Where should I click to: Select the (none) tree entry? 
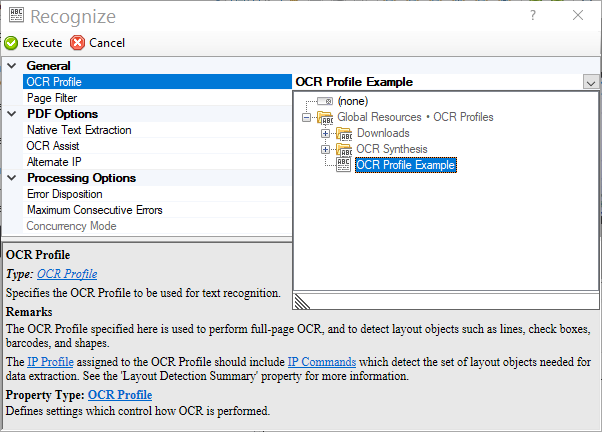pos(351,101)
